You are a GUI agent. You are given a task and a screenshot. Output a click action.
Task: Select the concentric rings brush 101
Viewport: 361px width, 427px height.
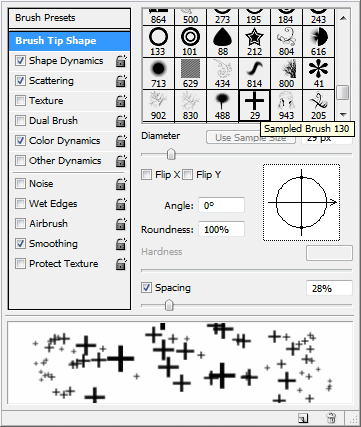[x=190, y=41]
